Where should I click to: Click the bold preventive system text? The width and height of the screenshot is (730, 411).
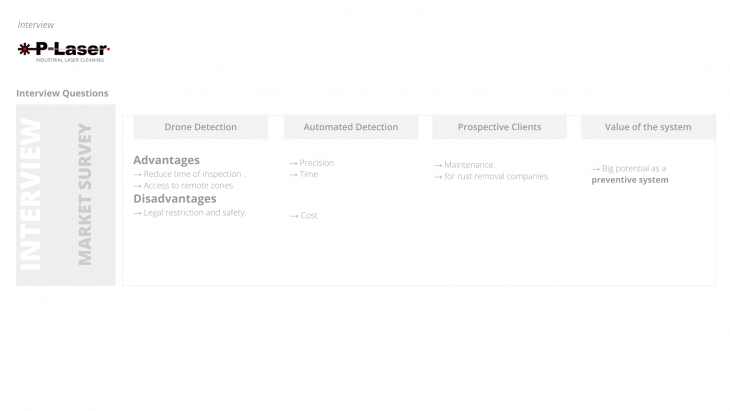pyautogui.click(x=630, y=180)
